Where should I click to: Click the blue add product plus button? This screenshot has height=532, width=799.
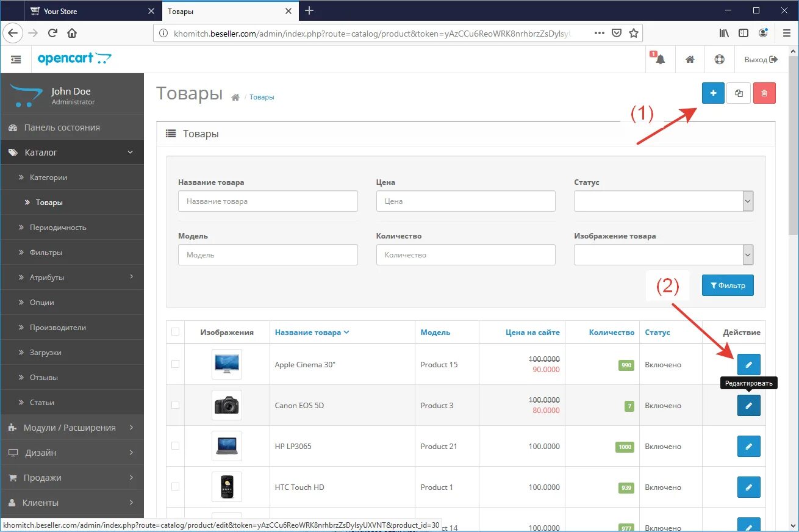coord(713,93)
